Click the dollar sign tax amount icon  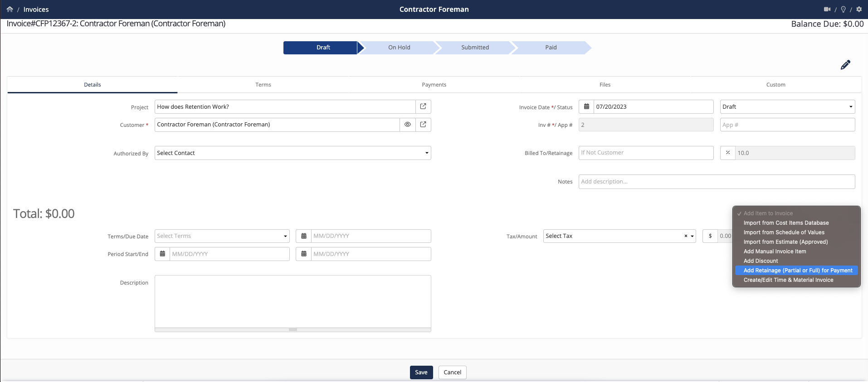tap(710, 236)
